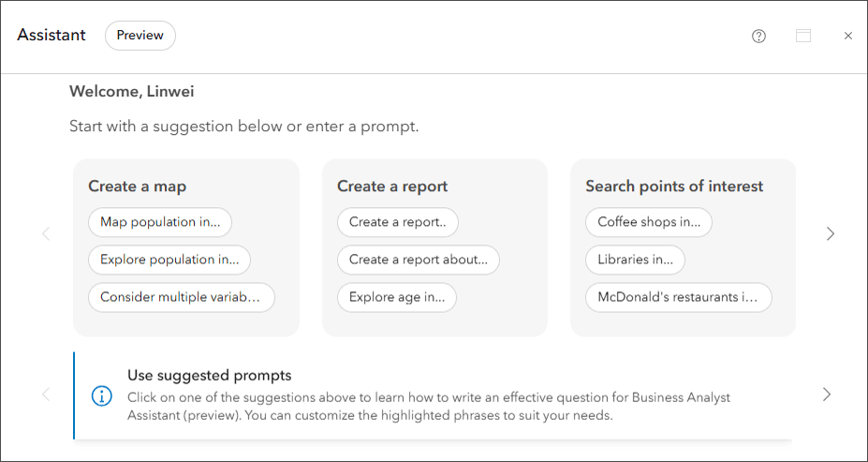The width and height of the screenshot is (868, 462).
Task: Select the "Map population in..." suggestion
Action: coord(160,222)
